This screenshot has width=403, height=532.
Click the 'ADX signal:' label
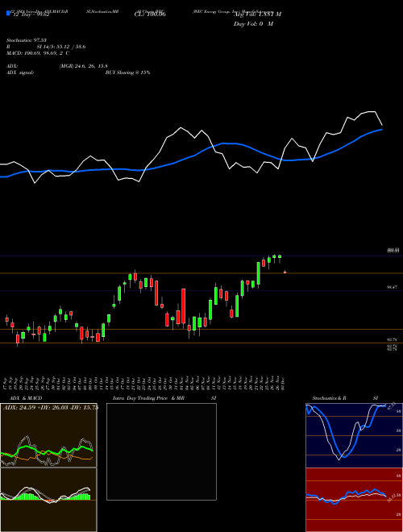pos(20,73)
